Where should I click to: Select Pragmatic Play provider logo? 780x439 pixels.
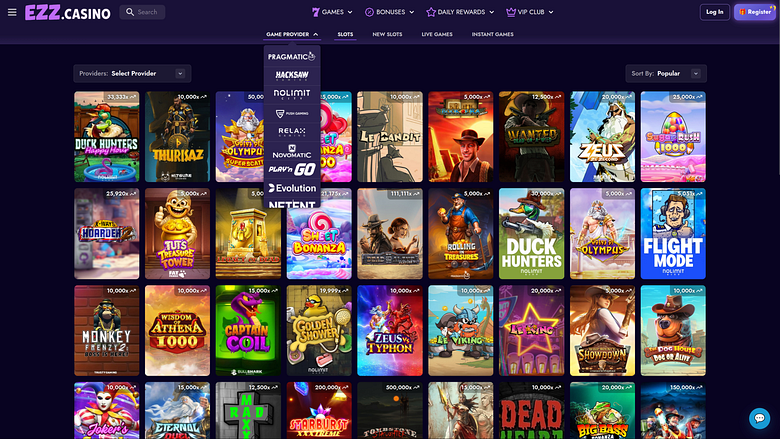pyautogui.click(x=292, y=57)
